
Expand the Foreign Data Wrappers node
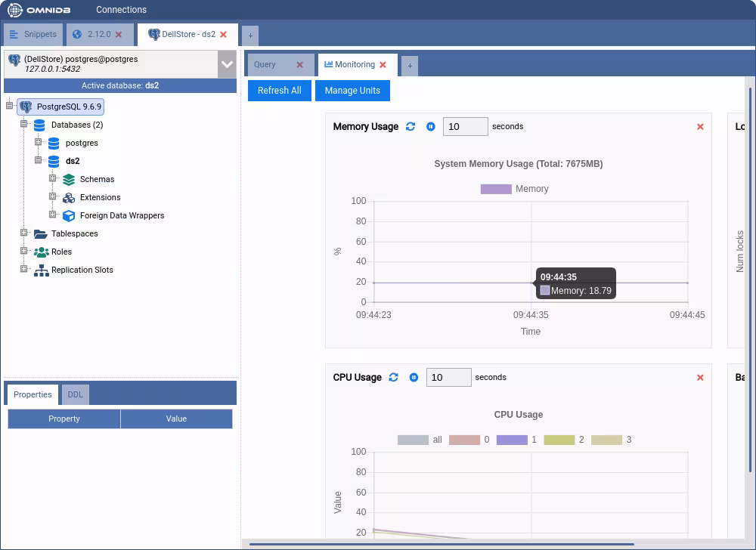(x=53, y=215)
